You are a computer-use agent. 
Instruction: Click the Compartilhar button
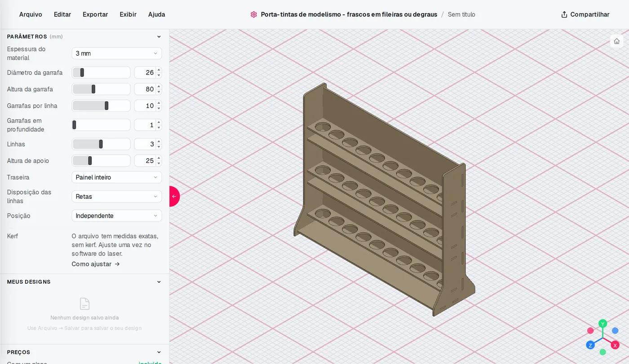coord(585,14)
